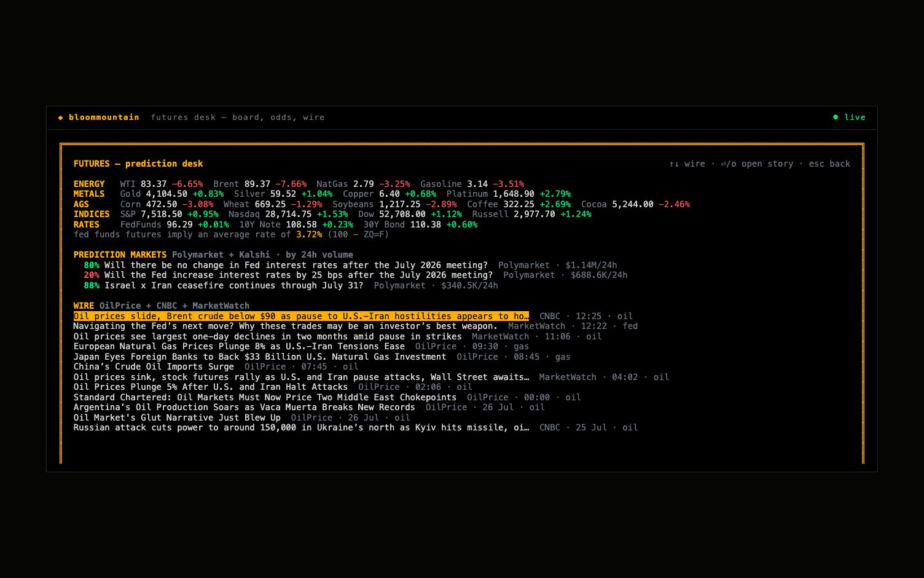
Task: Click the Dow quote 52,708.00
Action: click(x=402, y=214)
